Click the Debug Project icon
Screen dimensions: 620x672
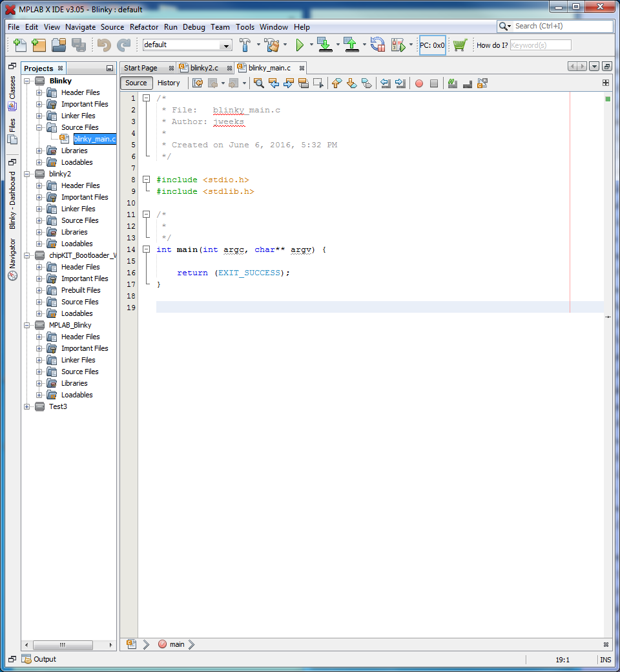point(398,45)
